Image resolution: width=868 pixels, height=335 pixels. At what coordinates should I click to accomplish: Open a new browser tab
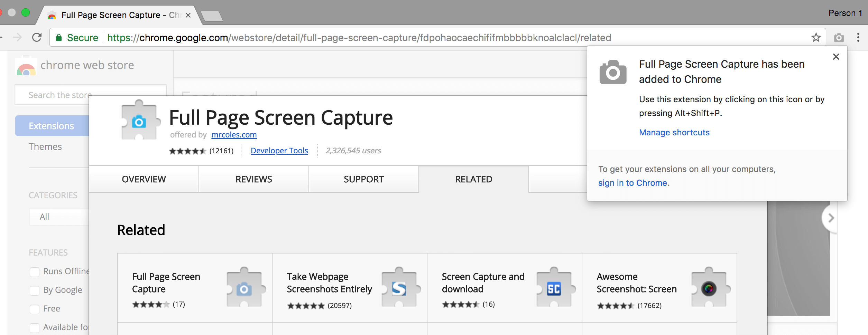click(x=212, y=16)
